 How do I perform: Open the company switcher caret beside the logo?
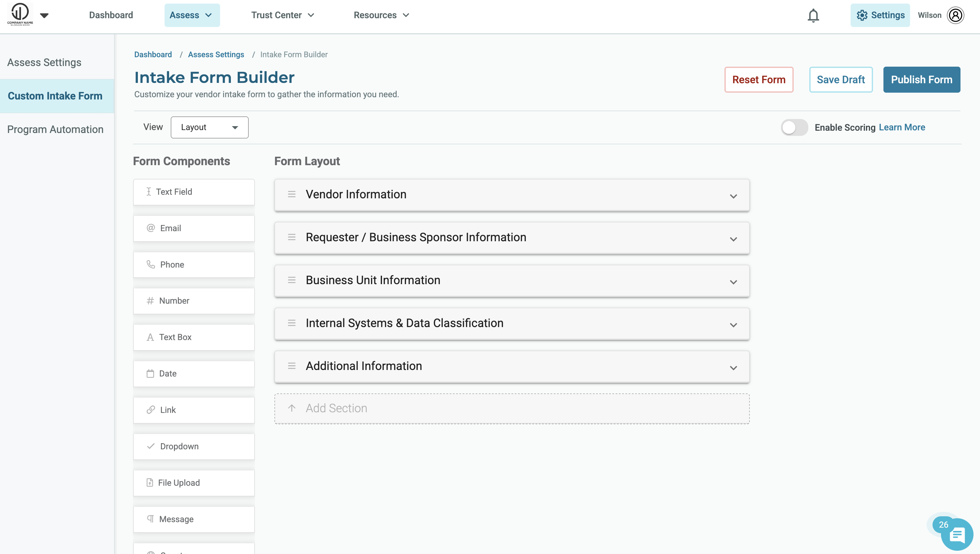pyautogui.click(x=44, y=16)
